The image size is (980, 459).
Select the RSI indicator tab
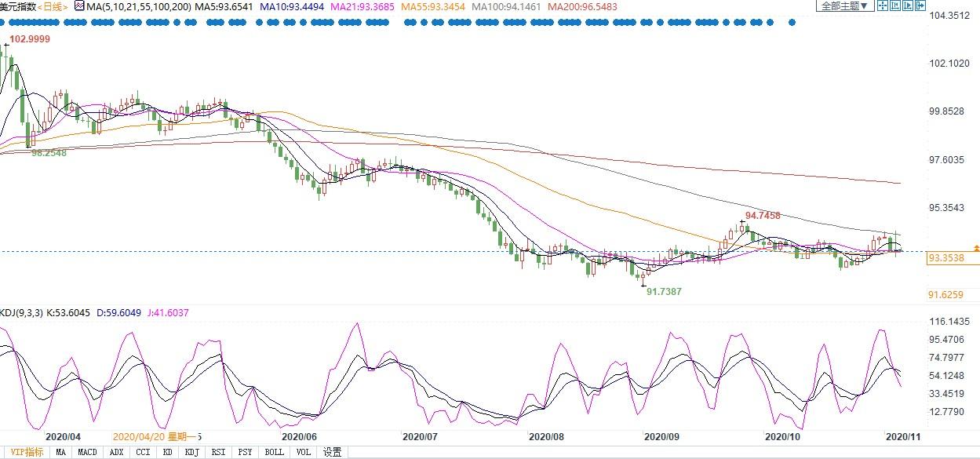point(219,452)
